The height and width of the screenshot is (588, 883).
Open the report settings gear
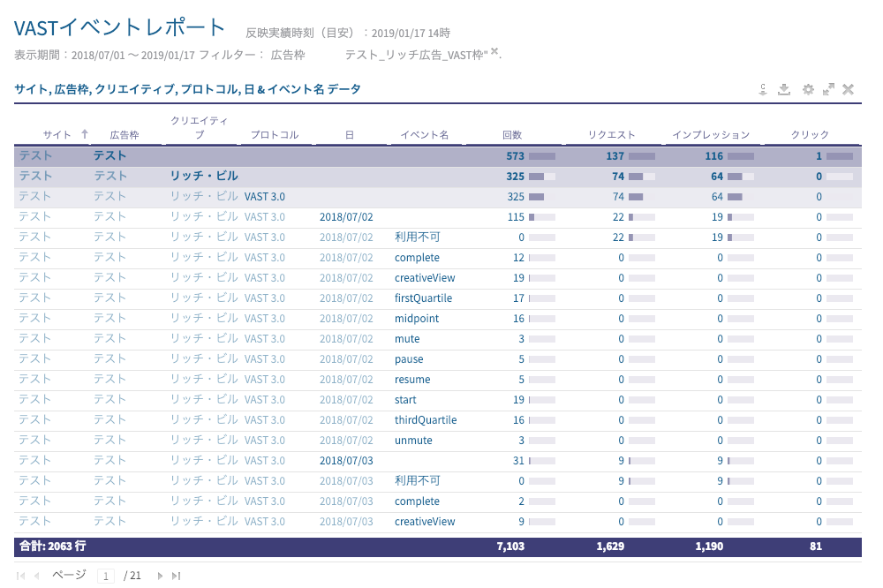point(807,89)
